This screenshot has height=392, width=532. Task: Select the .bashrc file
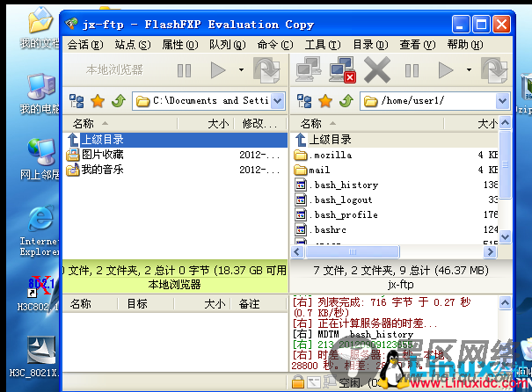[x=395, y=229]
